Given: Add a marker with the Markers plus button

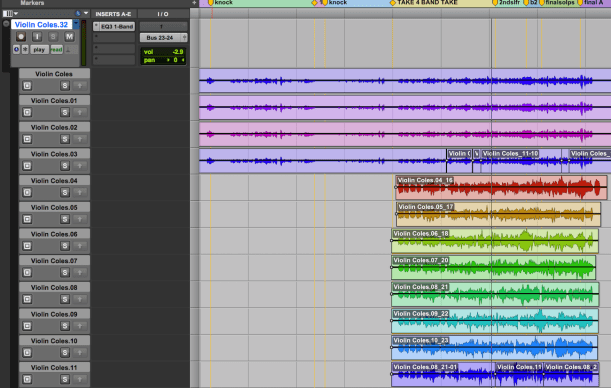Looking at the screenshot, I should coord(194,3).
